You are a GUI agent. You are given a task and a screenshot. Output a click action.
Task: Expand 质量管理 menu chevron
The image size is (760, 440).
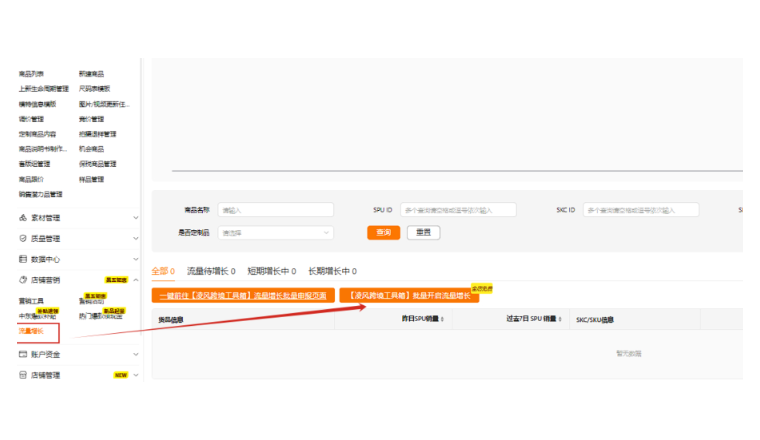[x=136, y=238]
